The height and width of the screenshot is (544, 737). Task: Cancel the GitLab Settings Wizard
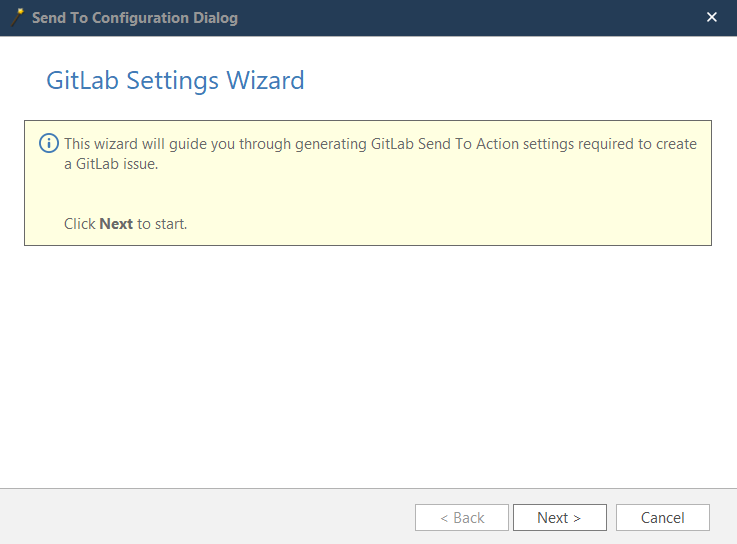pos(662,517)
